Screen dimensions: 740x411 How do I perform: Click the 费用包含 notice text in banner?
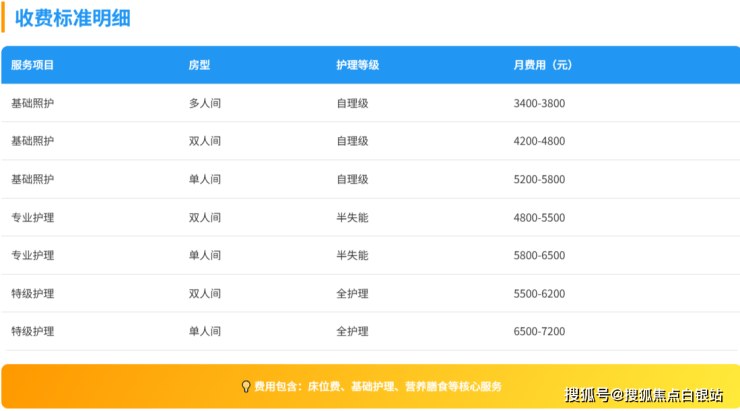coord(378,386)
